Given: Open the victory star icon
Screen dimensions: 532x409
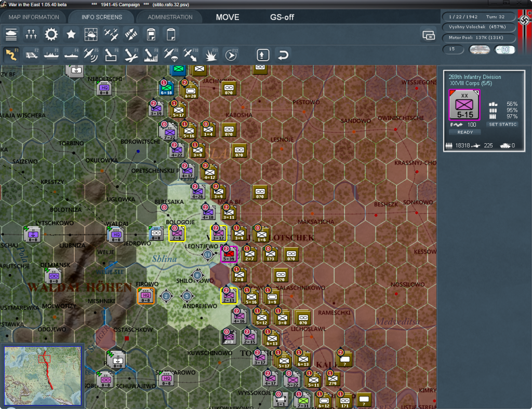Looking at the screenshot, I should pyautogui.click(x=71, y=34).
